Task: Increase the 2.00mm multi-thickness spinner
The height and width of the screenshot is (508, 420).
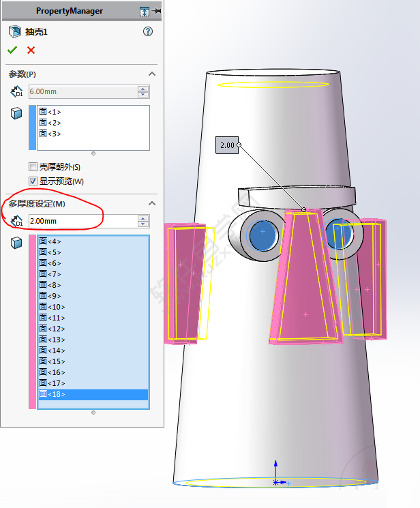Action: (x=143, y=218)
